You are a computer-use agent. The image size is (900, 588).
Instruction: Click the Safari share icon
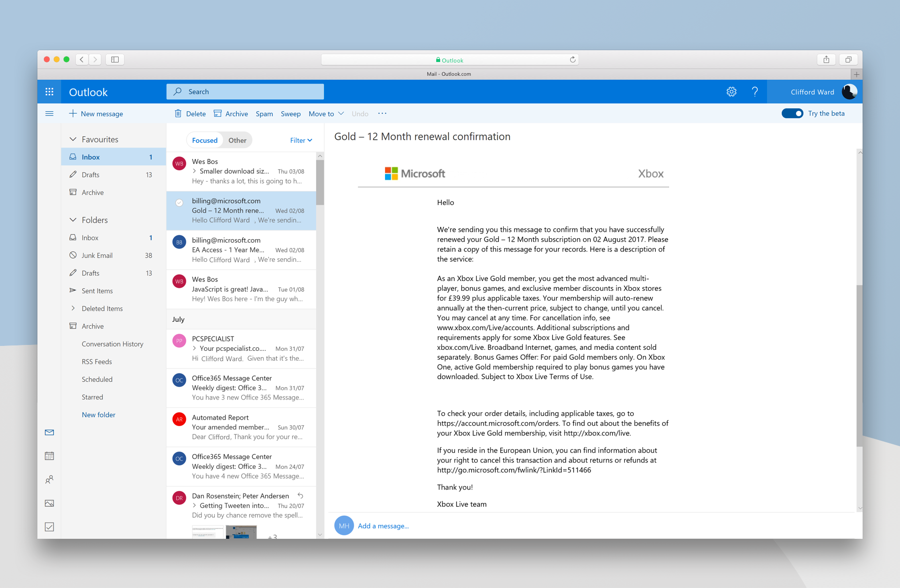click(827, 60)
